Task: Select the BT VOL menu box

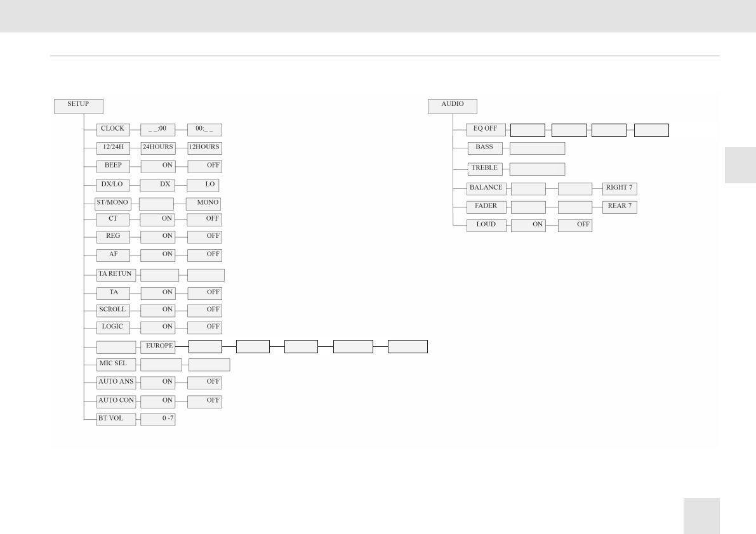Action: click(116, 420)
